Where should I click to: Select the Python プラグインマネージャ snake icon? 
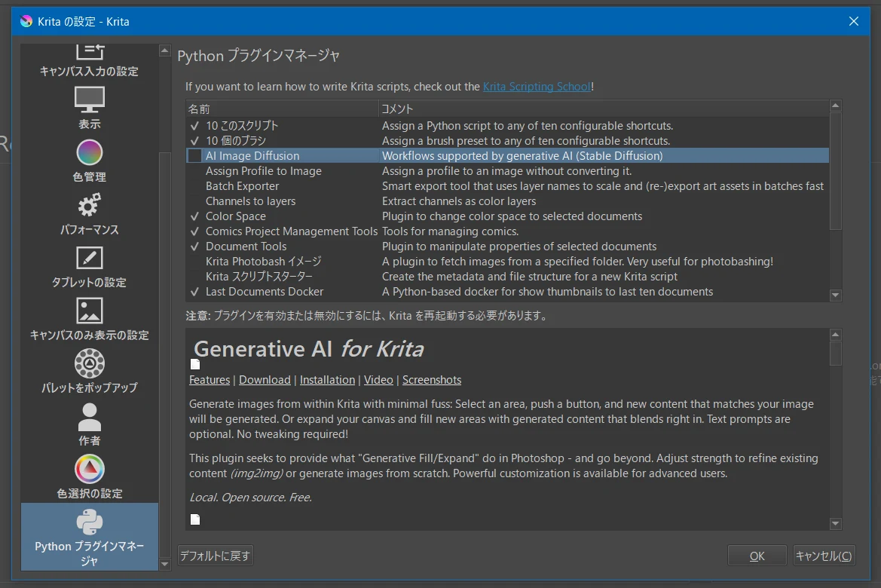pos(90,522)
